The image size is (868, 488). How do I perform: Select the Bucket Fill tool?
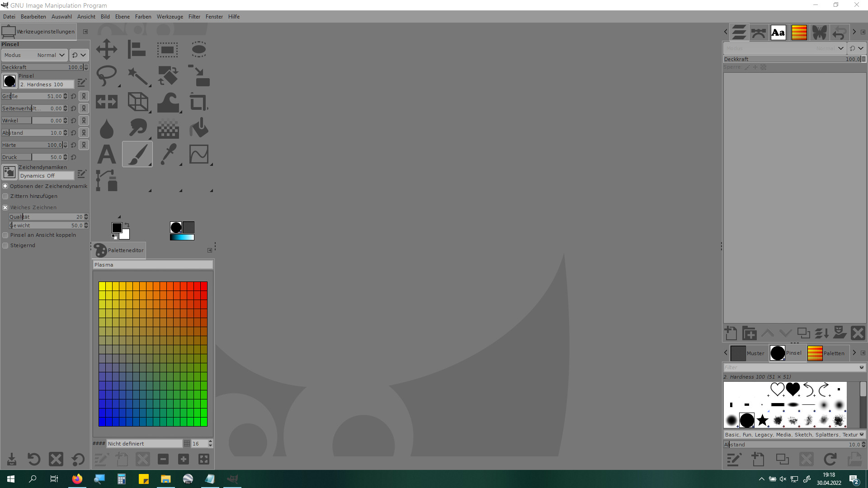click(198, 128)
